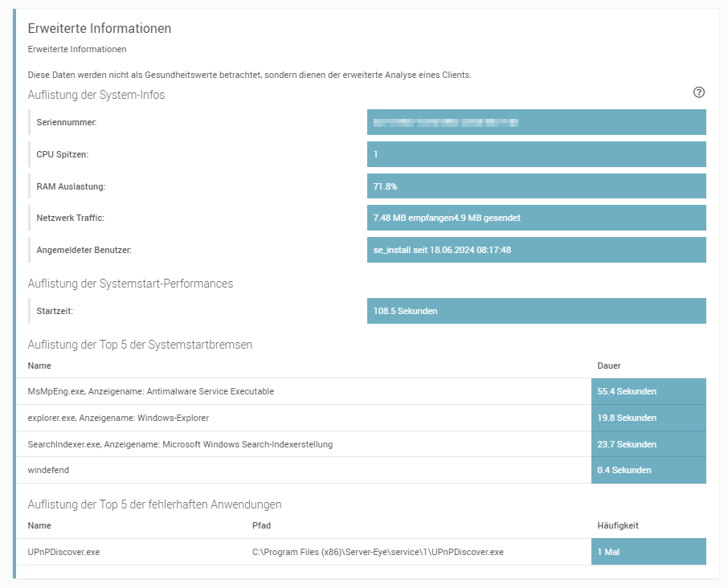Viewport: 728px width, 588px height.
Task: Select the MsMpEng.exe row name
Action: 151,391
